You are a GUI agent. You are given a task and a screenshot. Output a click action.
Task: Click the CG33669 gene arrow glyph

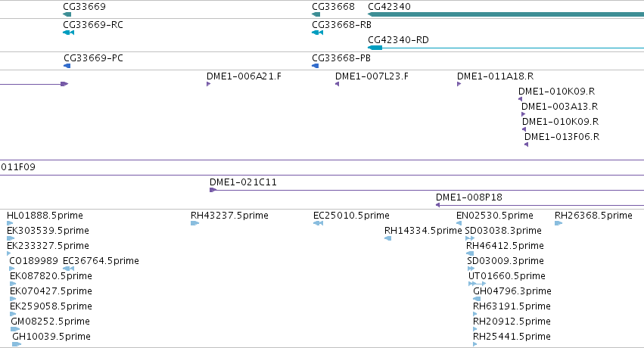tap(67, 14)
